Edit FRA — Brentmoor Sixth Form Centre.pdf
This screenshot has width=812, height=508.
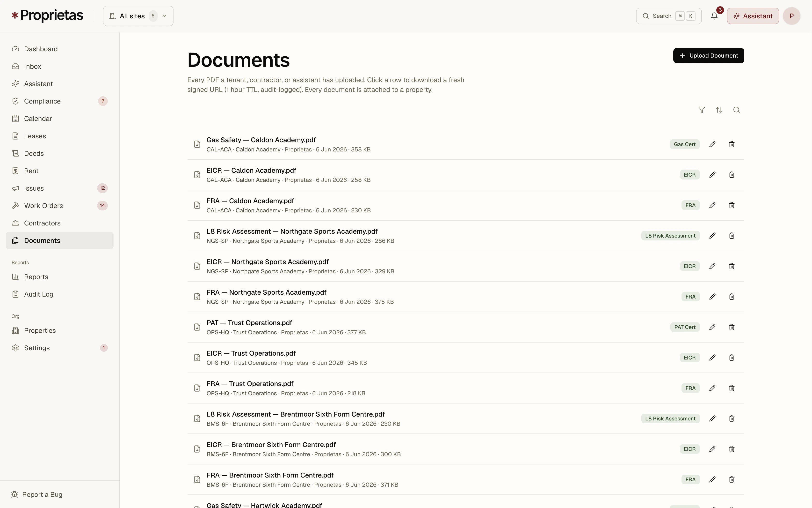[x=712, y=479]
